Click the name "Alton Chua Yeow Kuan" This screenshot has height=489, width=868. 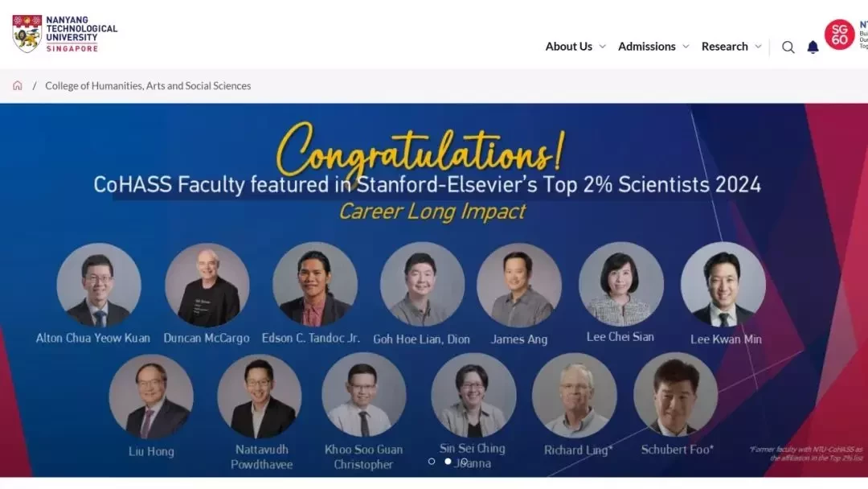click(93, 338)
